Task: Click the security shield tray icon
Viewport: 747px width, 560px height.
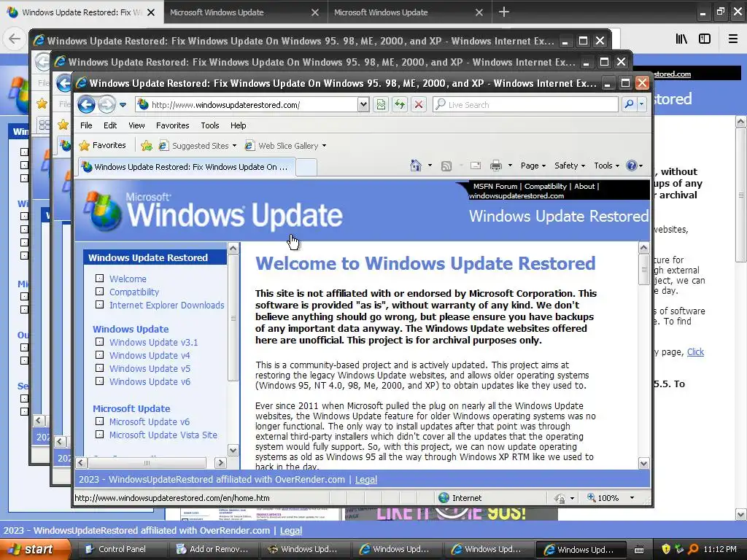Action: [666, 549]
